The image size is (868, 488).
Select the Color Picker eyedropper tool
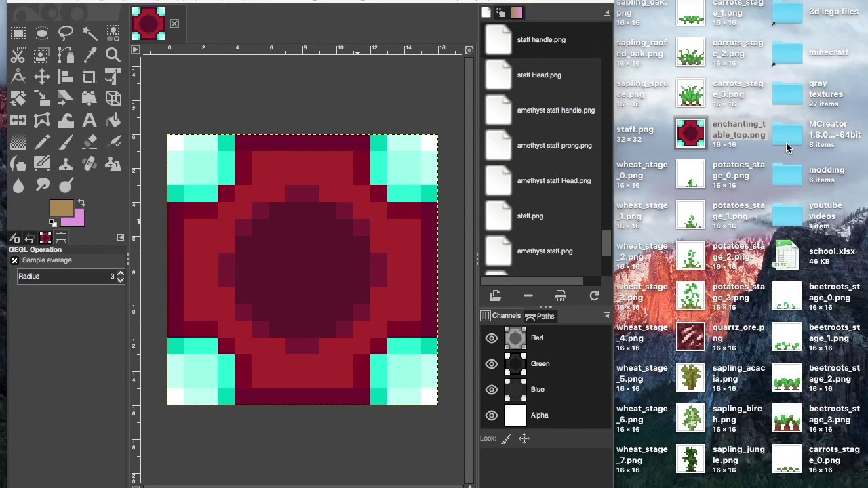click(x=90, y=55)
